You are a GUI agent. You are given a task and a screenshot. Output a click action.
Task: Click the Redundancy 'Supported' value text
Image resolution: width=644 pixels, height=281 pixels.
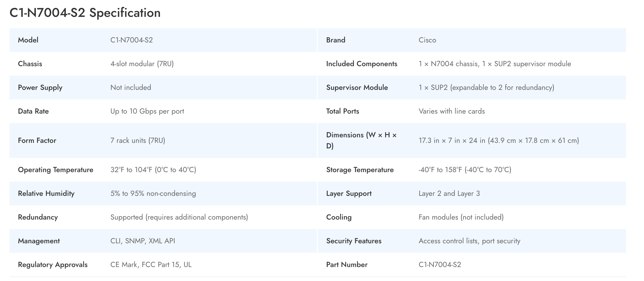pyautogui.click(x=179, y=217)
